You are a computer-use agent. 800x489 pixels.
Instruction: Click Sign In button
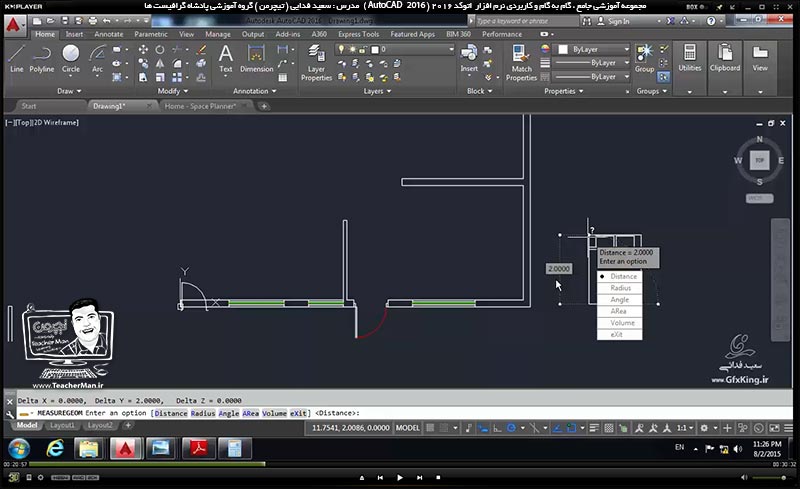[613, 21]
